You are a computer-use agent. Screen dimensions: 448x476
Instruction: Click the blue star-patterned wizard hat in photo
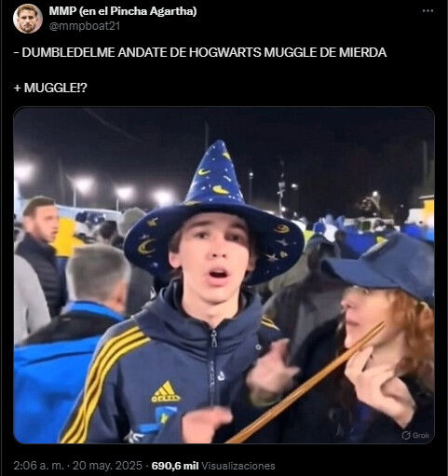tap(214, 217)
